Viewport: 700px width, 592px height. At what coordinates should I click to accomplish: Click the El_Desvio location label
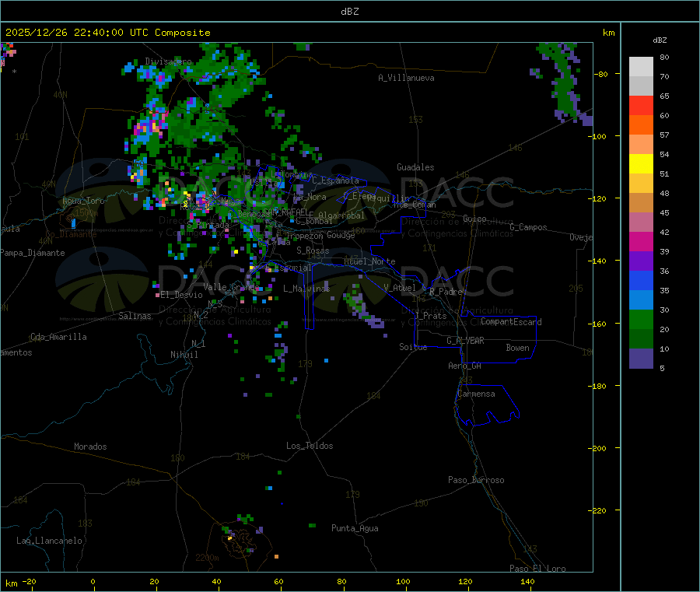[182, 295]
